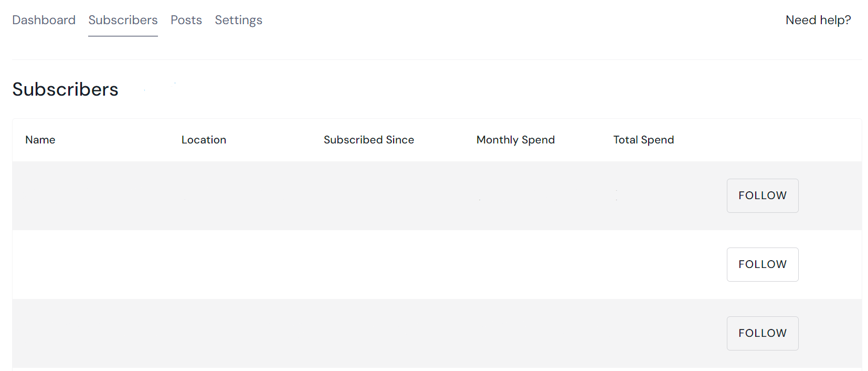This screenshot has width=868, height=371.
Task: Select the Subscribers tab
Action: coord(123,20)
